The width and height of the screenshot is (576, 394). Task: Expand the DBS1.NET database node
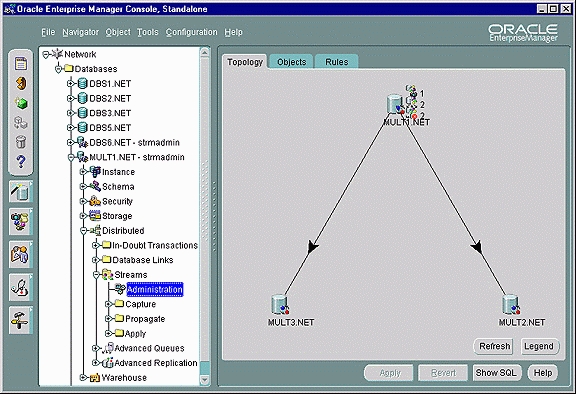(x=70, y=84)
